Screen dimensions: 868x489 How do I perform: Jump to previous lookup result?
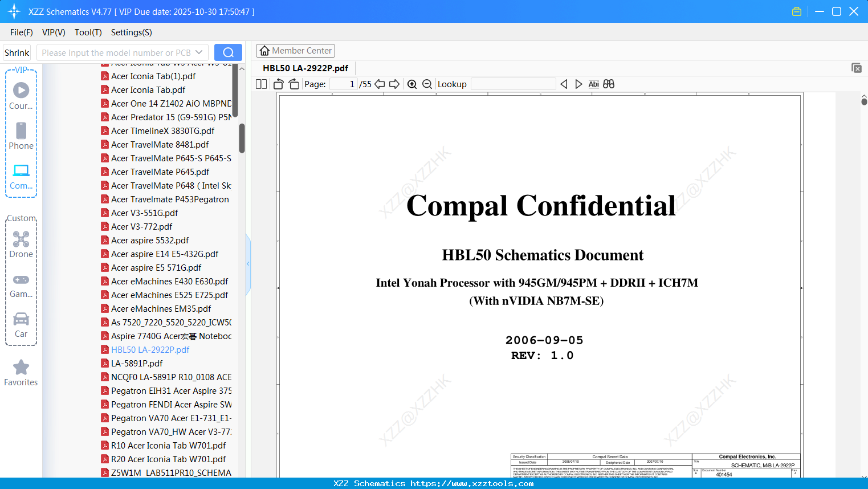564,84
